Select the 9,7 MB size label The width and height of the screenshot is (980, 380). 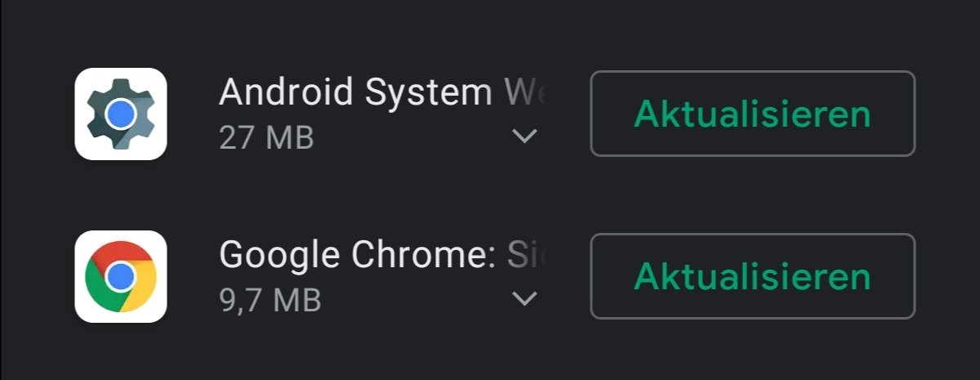pos(270,300)
